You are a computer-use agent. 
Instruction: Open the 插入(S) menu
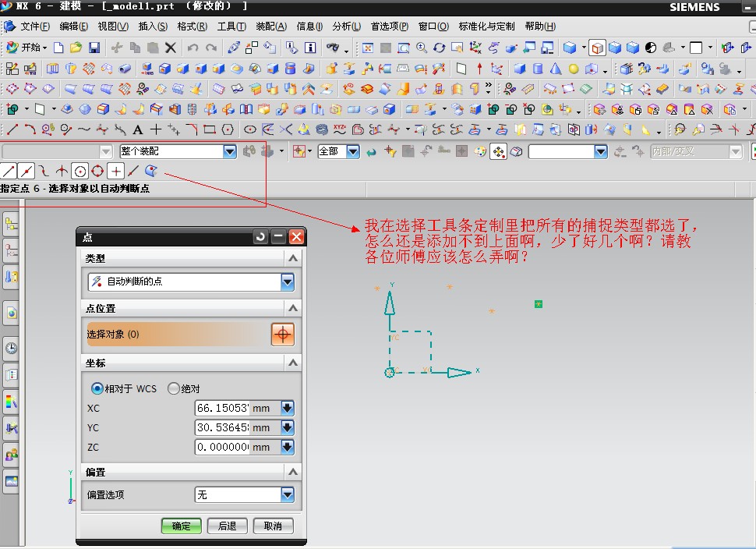pyautogui.click(x=153, y=27)
